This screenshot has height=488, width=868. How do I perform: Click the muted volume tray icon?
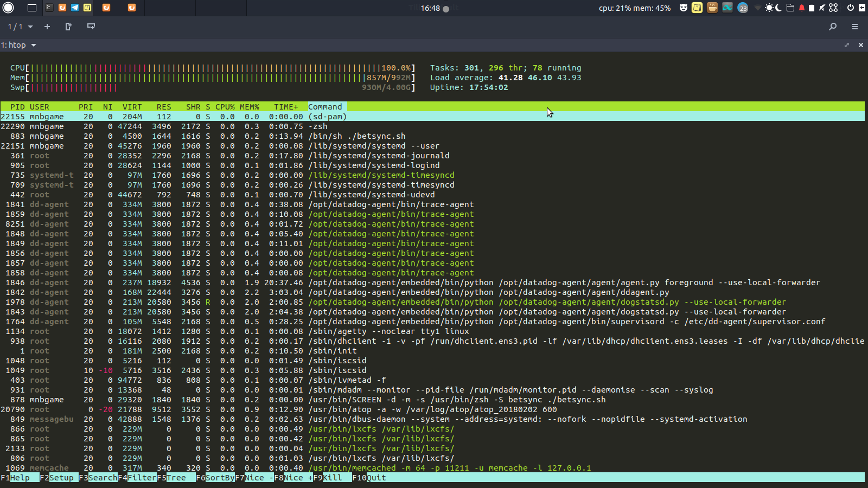822,8
